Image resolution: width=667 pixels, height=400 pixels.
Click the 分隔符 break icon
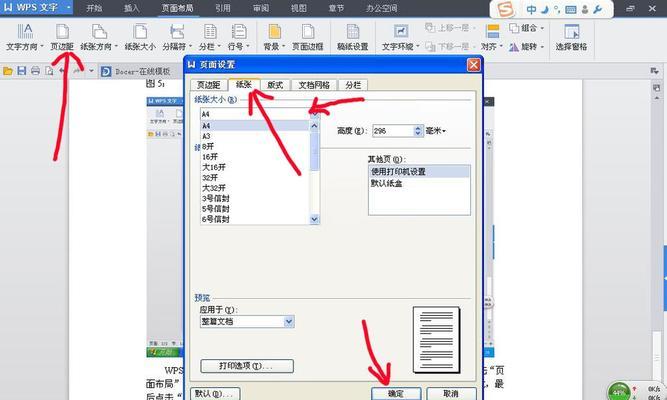pos(177,32)
